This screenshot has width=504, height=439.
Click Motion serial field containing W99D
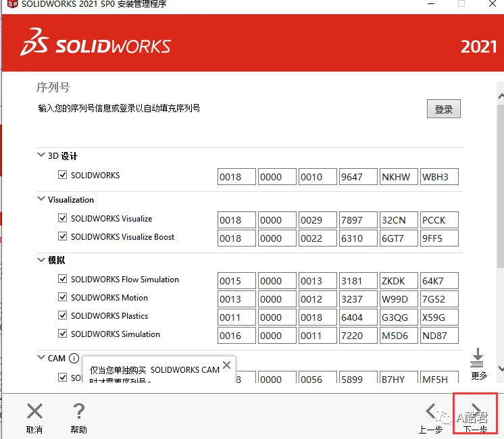pos(399,299)
